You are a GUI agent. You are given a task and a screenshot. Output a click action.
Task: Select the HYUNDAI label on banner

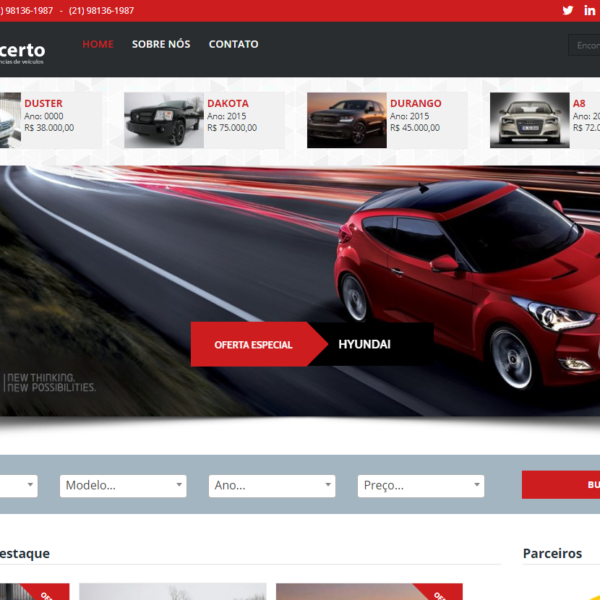pyautogui.click(x=365, y=345)
